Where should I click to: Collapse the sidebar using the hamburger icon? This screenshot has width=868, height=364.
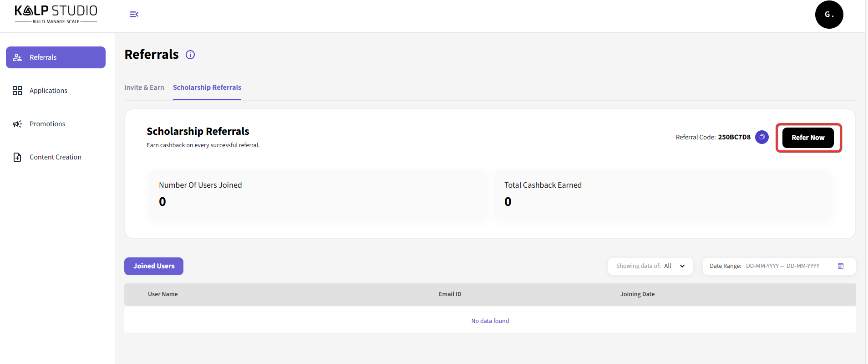[134, 15]
